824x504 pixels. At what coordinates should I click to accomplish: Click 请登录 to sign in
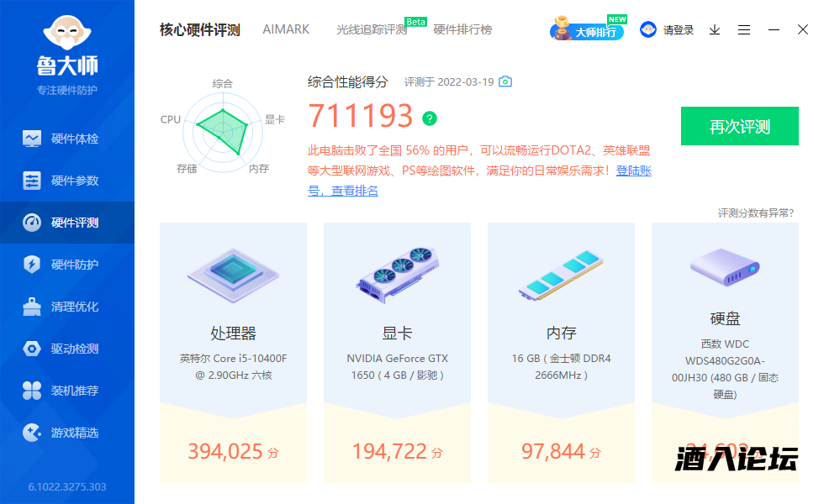point(679,29)
